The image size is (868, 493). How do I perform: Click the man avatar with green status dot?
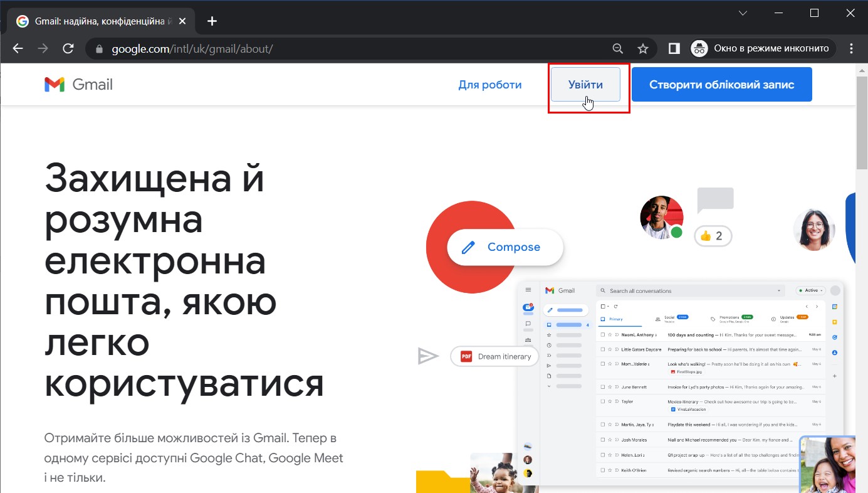click(662, 218)
